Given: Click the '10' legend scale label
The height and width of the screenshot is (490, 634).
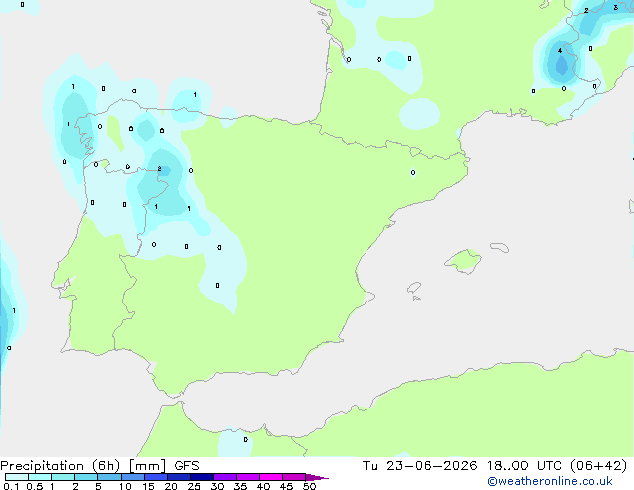Looking at the screenshot, I should (x=125, y=486).
